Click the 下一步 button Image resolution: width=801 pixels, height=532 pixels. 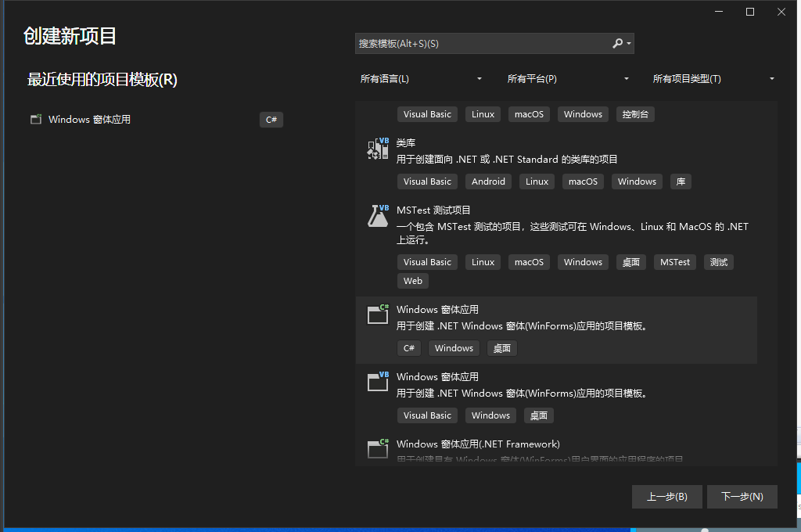(x=742, y=496)
